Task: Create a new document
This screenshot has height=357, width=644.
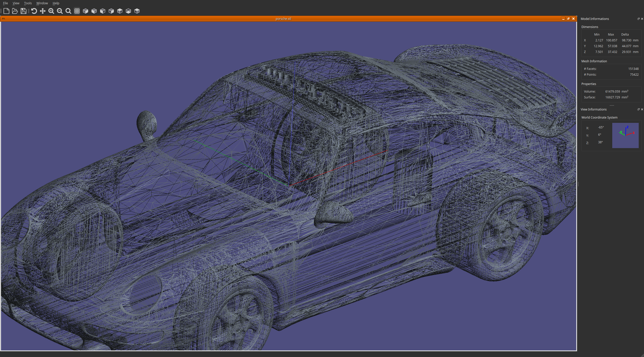Action: coord(7,11)
